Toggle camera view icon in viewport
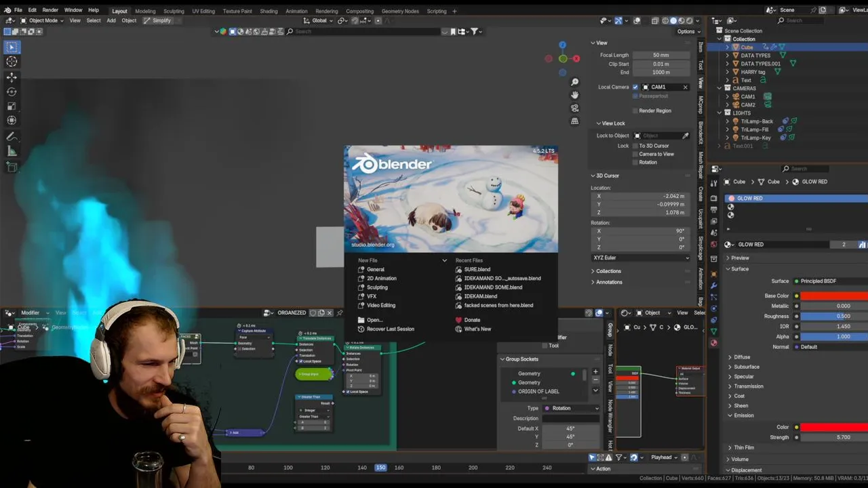The width and height of the screenshot is (868, 488). coord(574,108)
